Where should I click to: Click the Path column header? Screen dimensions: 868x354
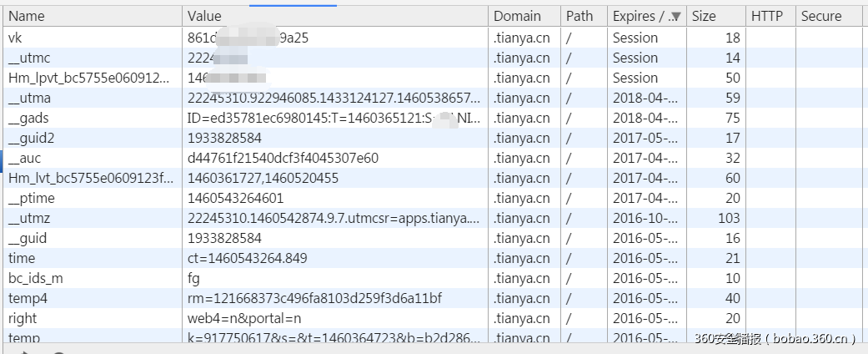(x=580, y=16)
